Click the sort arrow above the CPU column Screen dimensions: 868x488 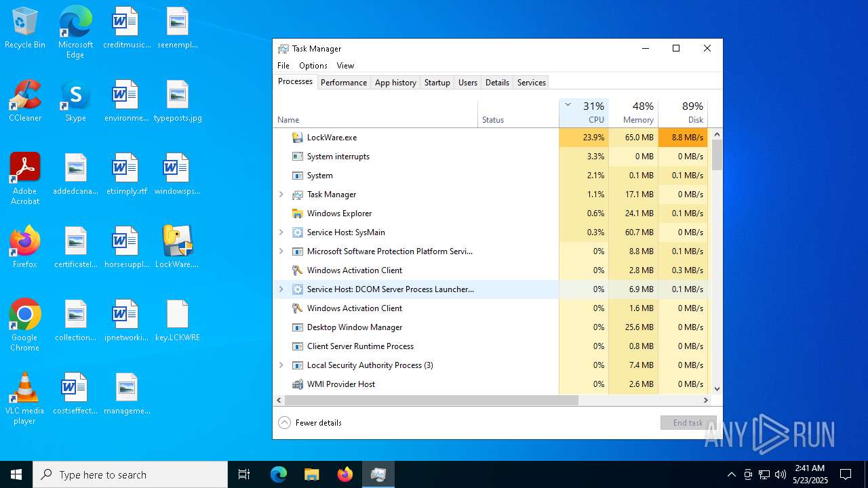click(x=568, y=104)
